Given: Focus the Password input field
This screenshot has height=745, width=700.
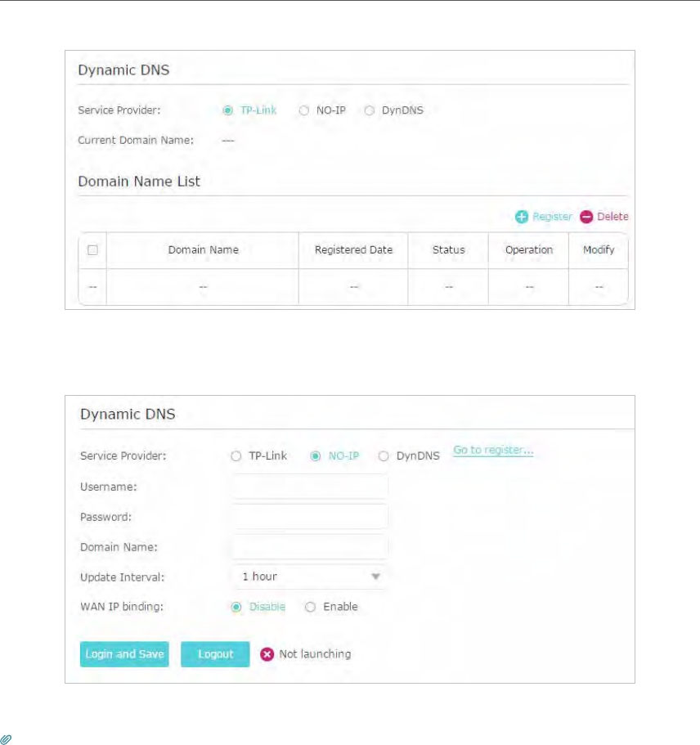Looking at the screenshot, I should pos(310,517).
